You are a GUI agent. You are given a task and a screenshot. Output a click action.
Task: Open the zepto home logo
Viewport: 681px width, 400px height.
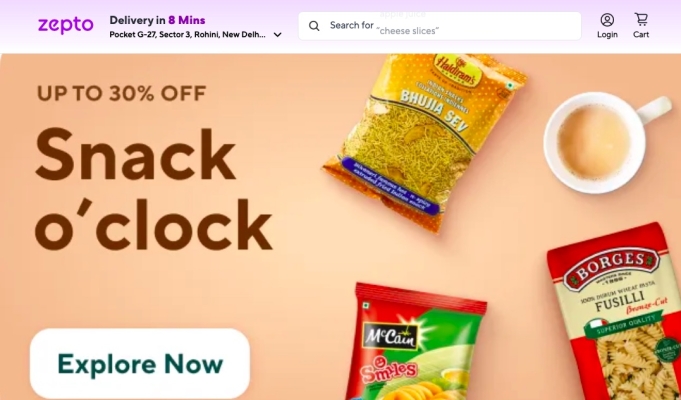(x=66, y=26)
